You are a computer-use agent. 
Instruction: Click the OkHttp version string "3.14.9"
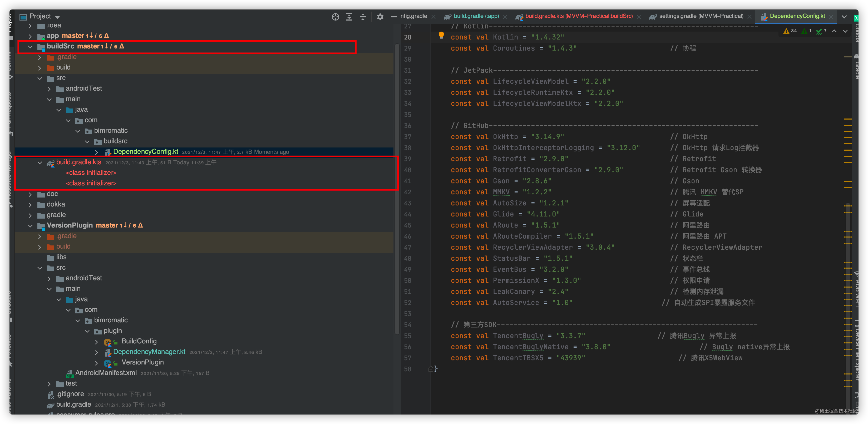[548, 137]
